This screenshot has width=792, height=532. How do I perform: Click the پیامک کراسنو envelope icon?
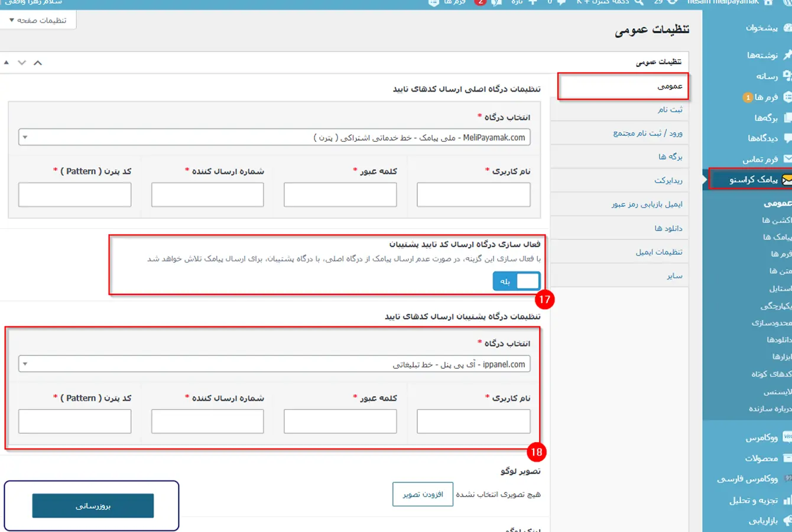click(x=787, y=180)
